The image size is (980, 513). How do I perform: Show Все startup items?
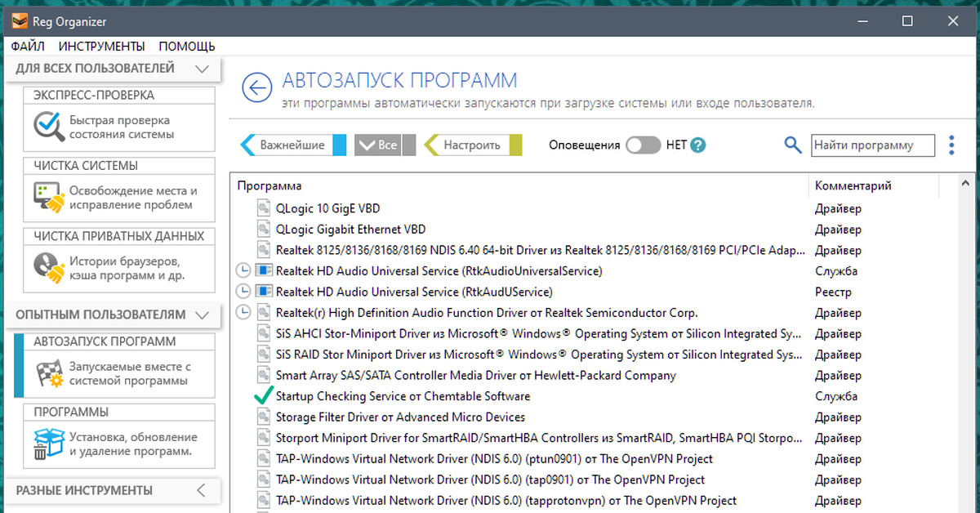[385, 145]
